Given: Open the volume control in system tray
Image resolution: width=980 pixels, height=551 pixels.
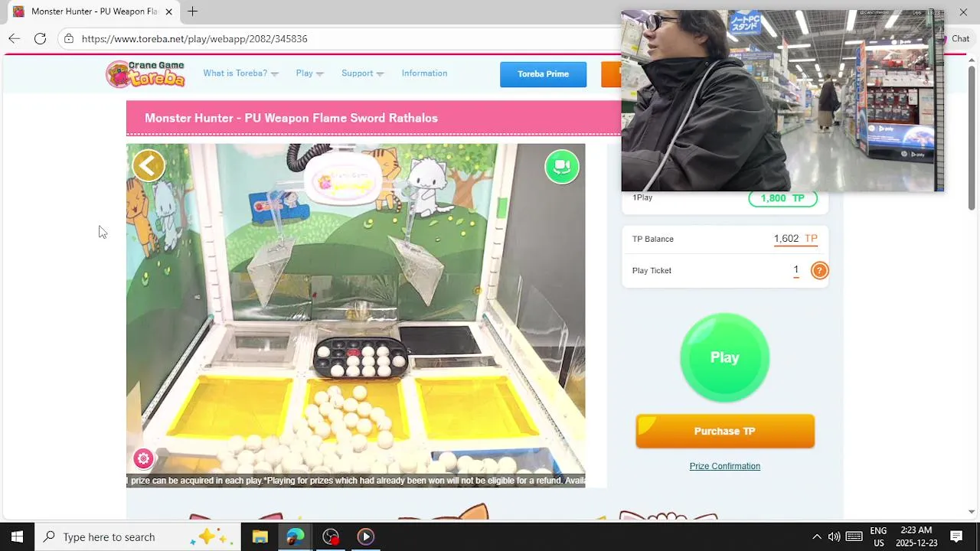Looking at the screenshot, I should [x=834, y=536].
